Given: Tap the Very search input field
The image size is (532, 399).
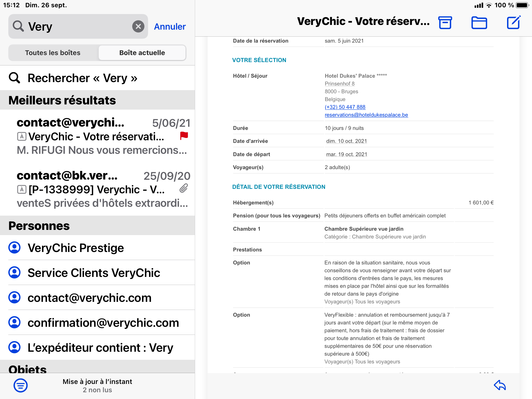Looking at the screenshot, I should 78,26.
